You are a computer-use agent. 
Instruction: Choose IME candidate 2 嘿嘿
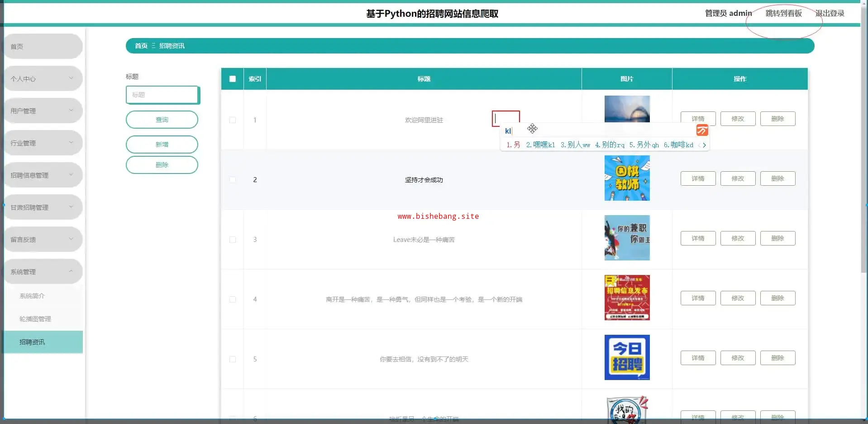point(540,145)
